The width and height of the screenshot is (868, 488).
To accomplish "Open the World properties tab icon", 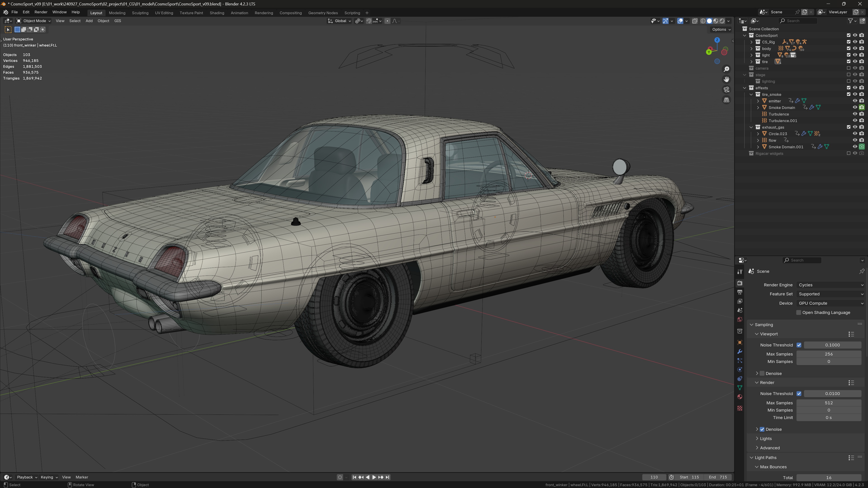I will tap(740, 319).
